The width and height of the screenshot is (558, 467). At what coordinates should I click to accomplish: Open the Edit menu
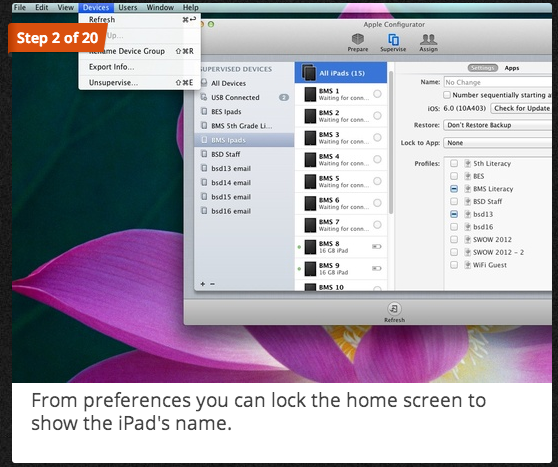click(42, 7)
